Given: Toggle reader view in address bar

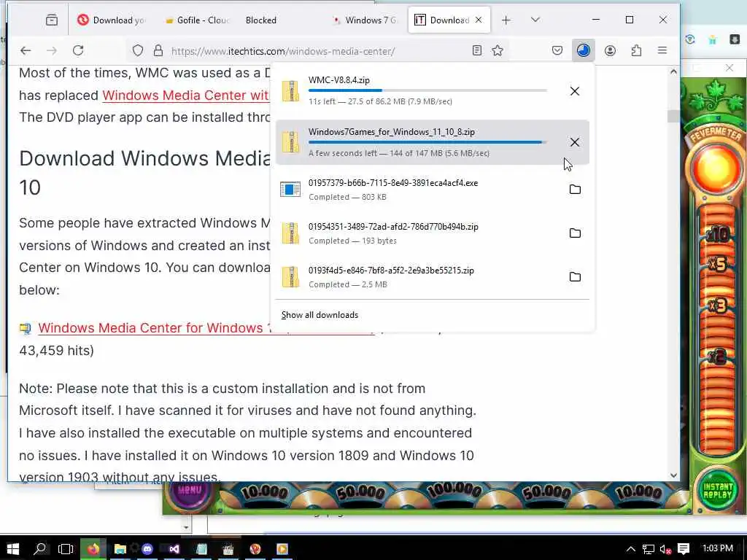Looking at the screenshot, I should (477, 50).
